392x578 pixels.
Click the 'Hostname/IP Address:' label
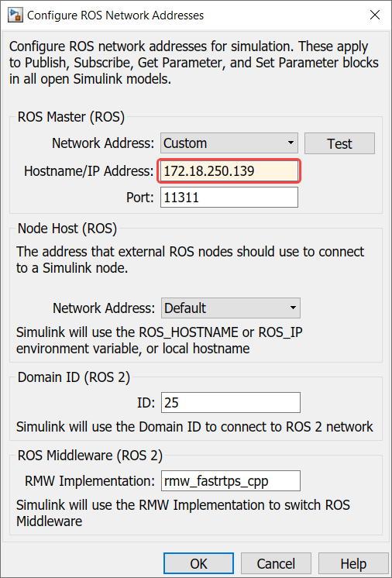click(x=89, y=171)
